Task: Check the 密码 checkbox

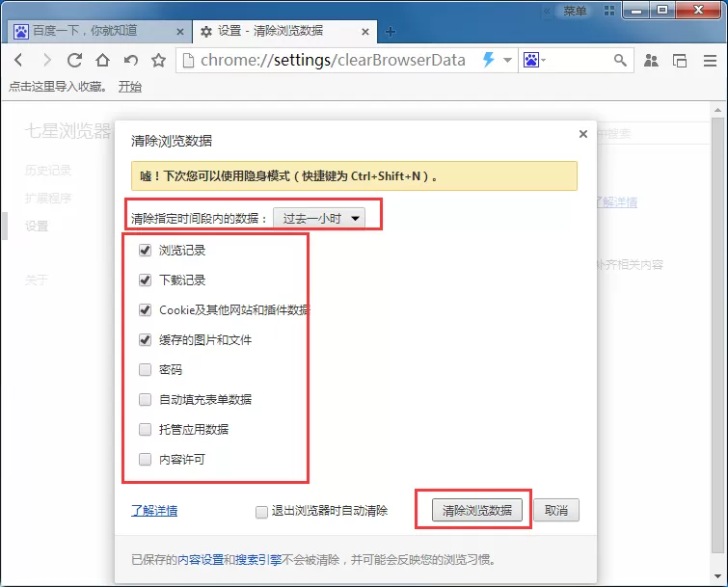Action: 145,369
